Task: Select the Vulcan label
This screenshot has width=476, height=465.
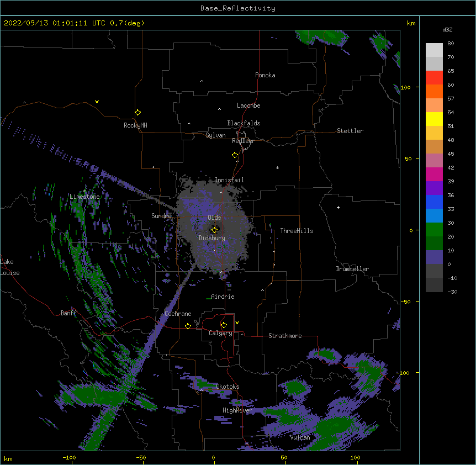Action: (300, 437)
